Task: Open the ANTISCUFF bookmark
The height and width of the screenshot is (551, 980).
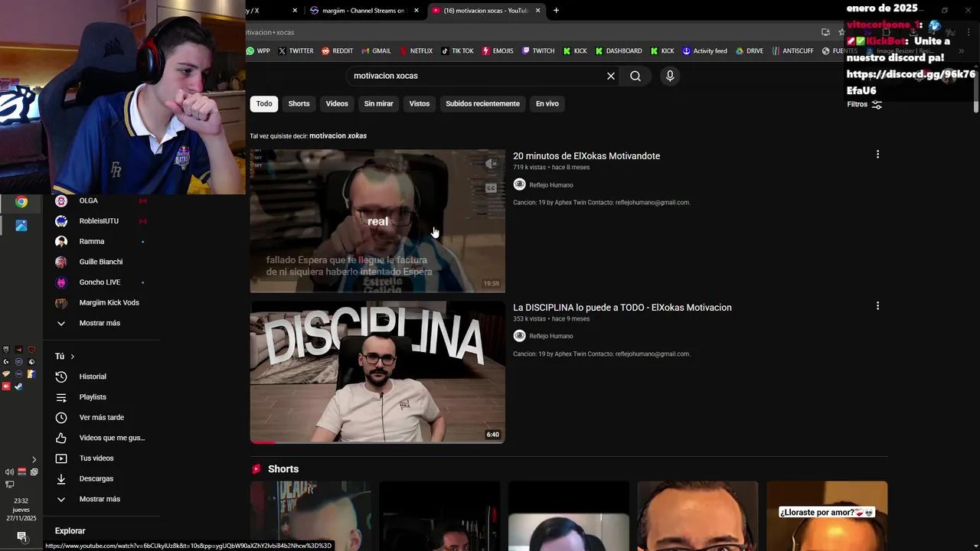Action: pyautogui.click(x=792, y=51)
